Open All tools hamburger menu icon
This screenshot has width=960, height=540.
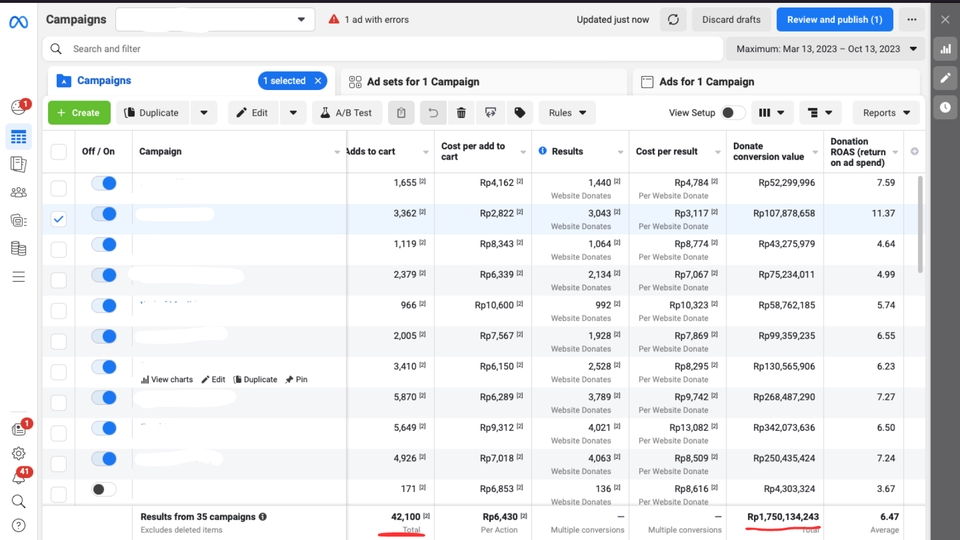coord(18,277)
